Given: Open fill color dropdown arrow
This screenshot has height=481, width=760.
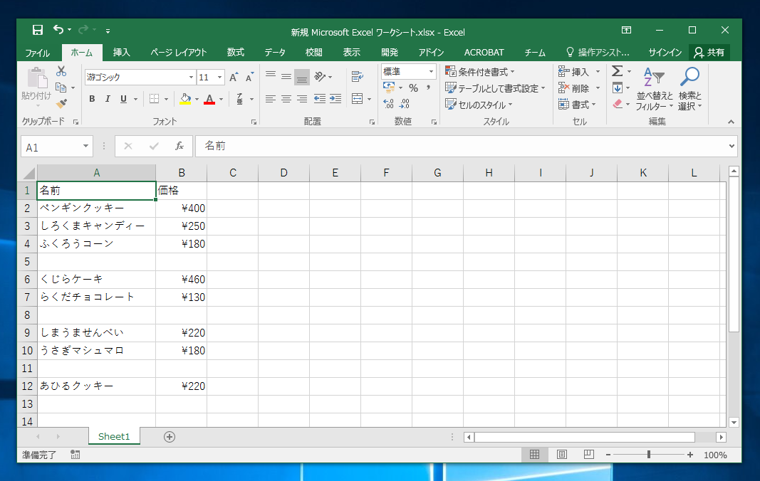Looking at the screenshot, I should coord(197,99).
